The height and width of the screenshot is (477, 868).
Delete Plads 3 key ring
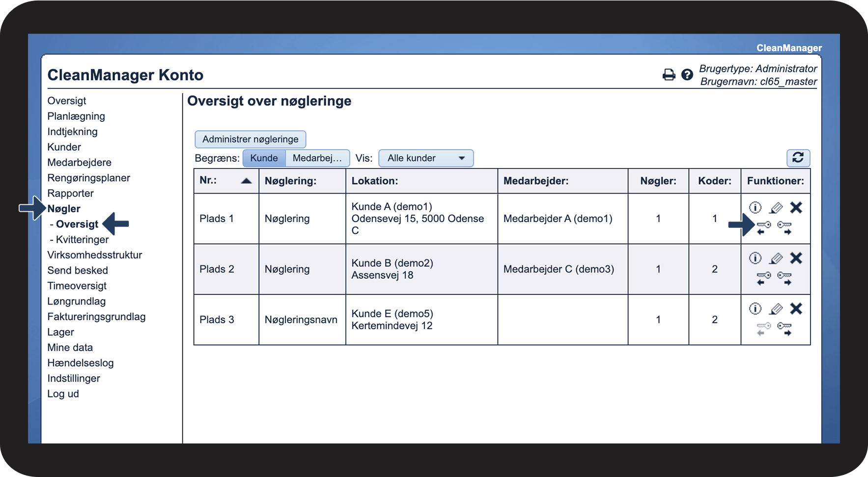796,309
